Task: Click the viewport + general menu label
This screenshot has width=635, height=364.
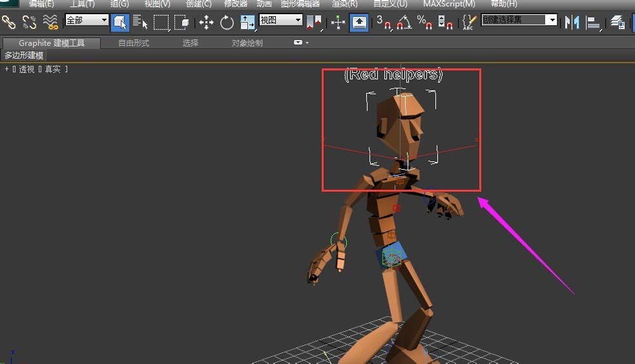Action: pos(6,69)
